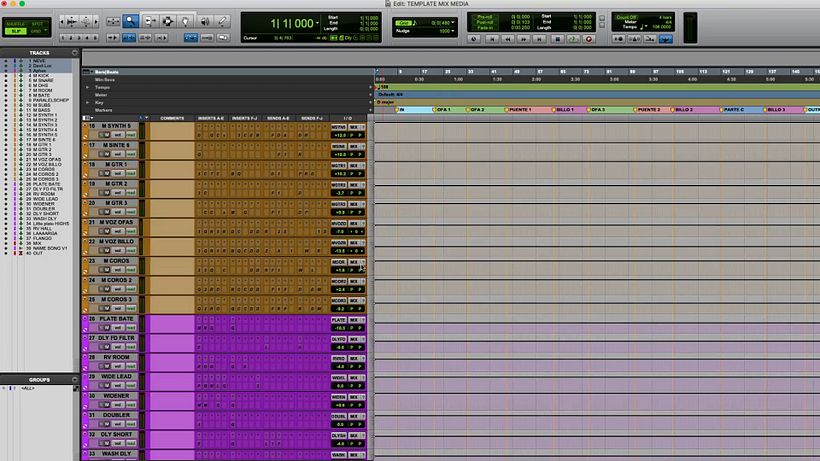Select zoom preset 5 button
Image resolution: width=820 pixels, height=461 pixels.
point(95,38)
